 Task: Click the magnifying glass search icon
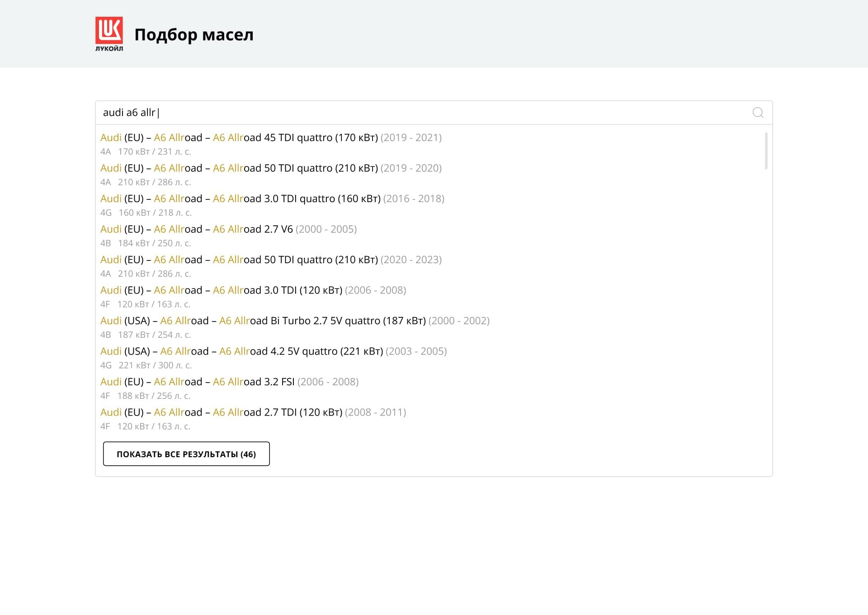tap(758, 113)
